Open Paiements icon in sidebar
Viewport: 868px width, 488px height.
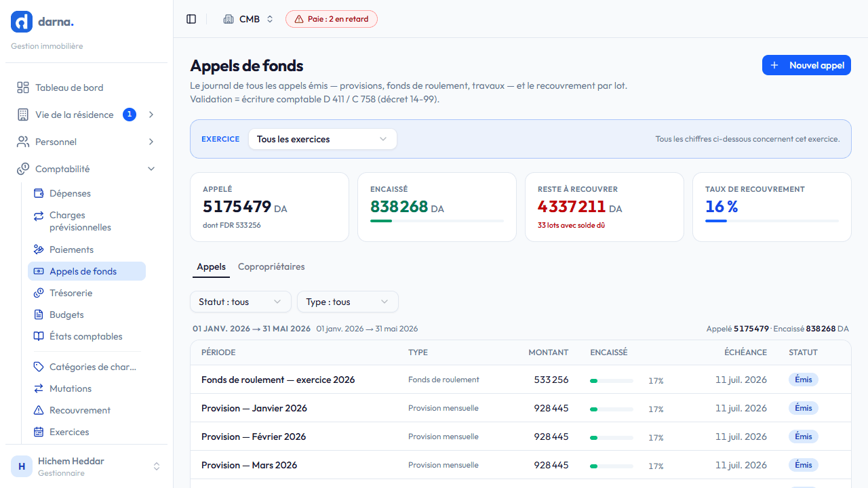pyautogui.click(x=39, y=249)
